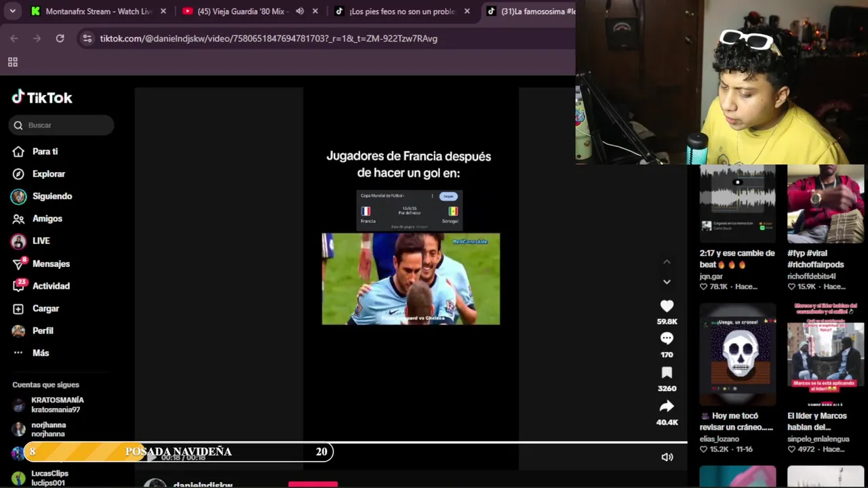Open the Explorar page
Viewport: 868px width, 488px height.
pos(49,174)
